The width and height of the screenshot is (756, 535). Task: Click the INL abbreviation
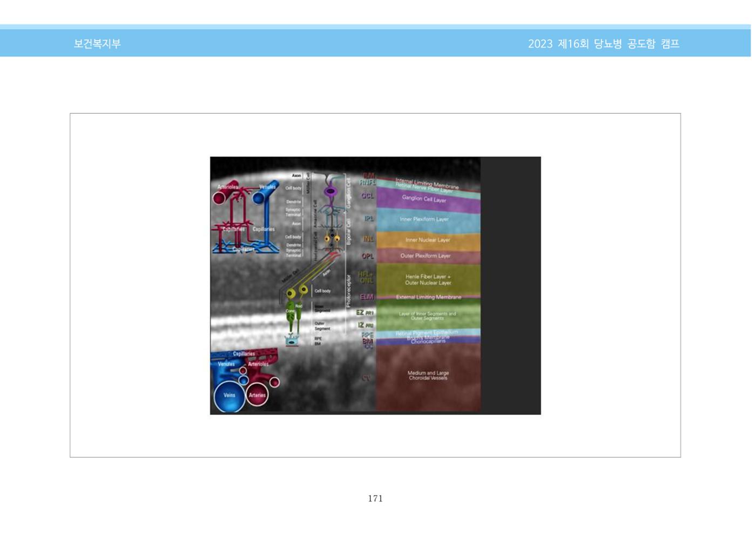click(x=368, y=239)
